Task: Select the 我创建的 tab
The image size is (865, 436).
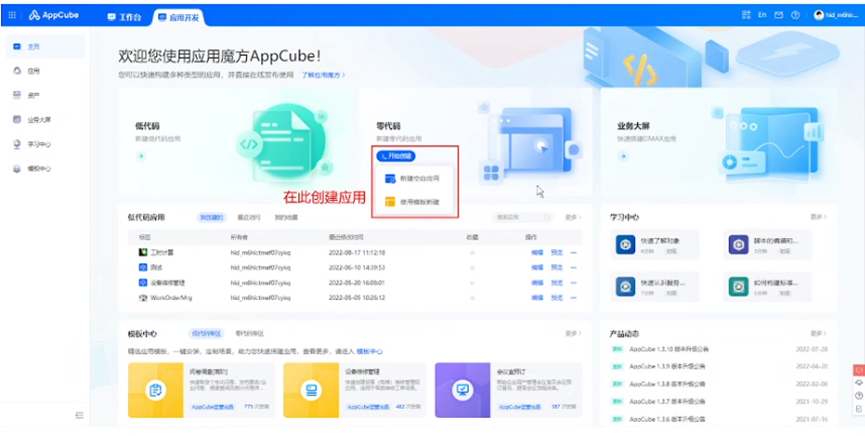Action: tap(211, 217)
